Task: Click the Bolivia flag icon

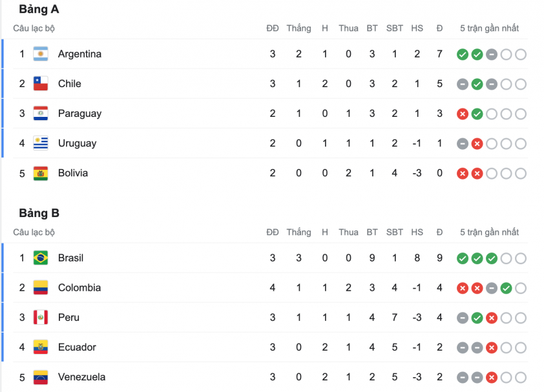Action: (x=41, y=173)
